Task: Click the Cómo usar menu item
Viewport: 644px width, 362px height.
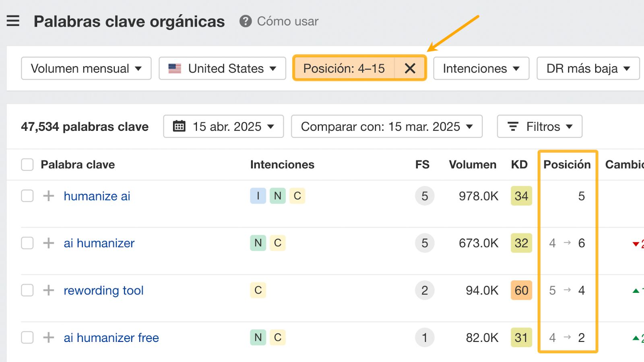Action: pos(287,22)
